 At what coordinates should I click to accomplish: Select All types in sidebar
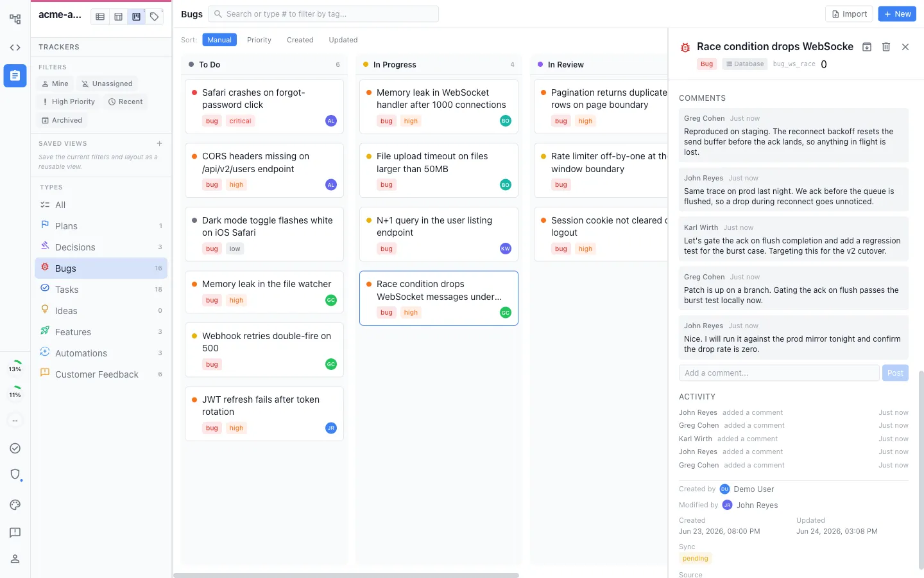point(101,205)
